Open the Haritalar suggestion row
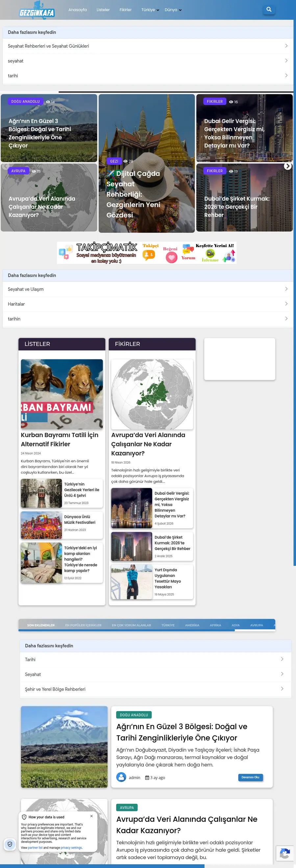The image size is (296, 868). pos(148,304)
